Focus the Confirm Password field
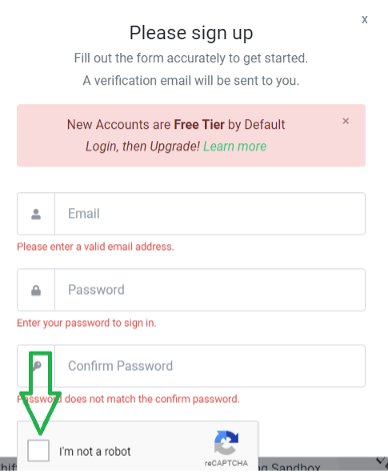 210,366
